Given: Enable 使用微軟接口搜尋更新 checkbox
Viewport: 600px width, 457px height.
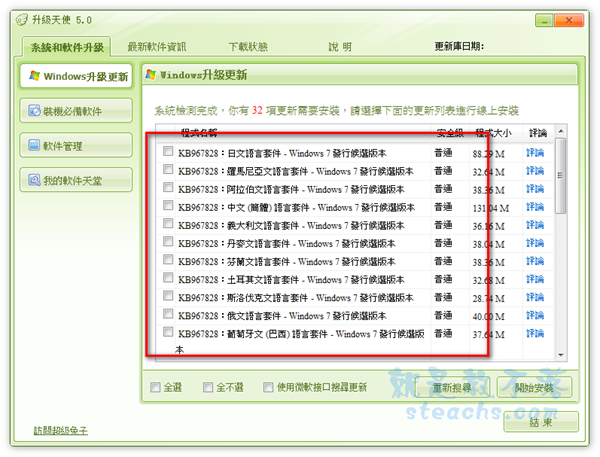Looking at the screenshot, I should (x=268, y=387).
